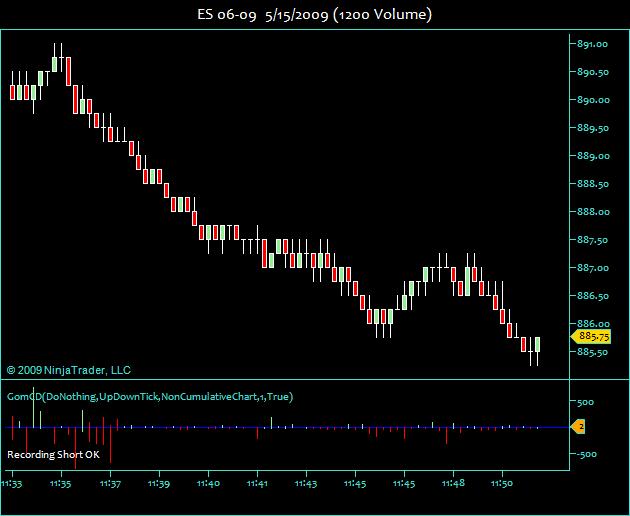Click the 11:35 time axis label
630x516 pixels.
click(x=61, y=483)
